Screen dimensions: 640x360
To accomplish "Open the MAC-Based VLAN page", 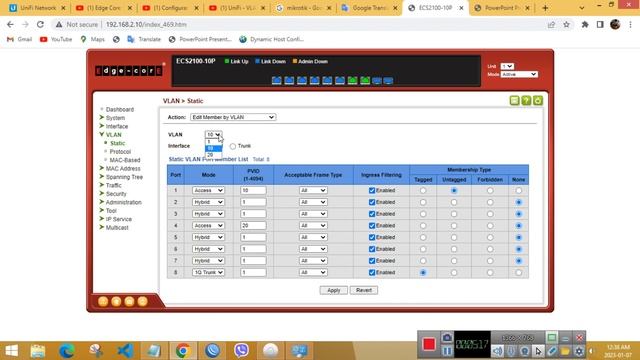I will tap(125, 160).
